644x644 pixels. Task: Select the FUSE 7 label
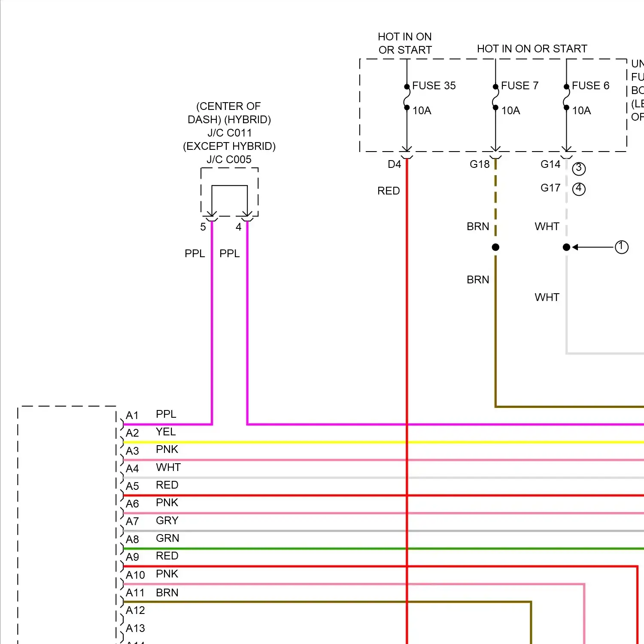pos(519,86)
